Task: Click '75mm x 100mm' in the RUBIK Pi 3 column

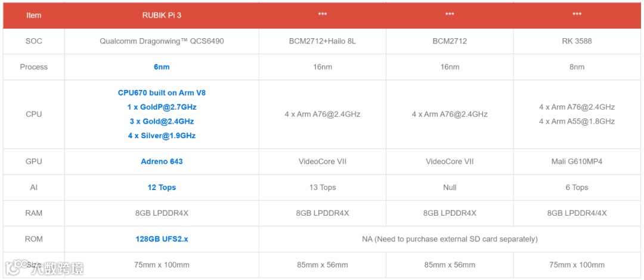Action: click(x=162, y=265)
